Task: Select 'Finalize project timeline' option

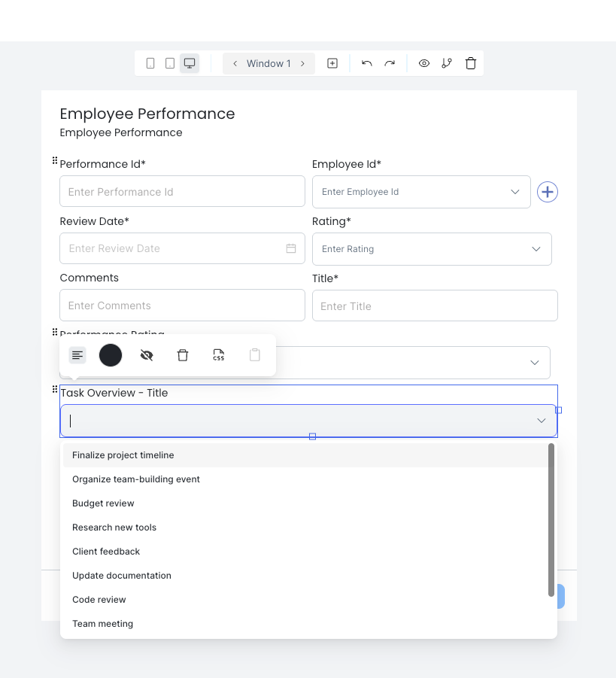Action: (123, 455)
